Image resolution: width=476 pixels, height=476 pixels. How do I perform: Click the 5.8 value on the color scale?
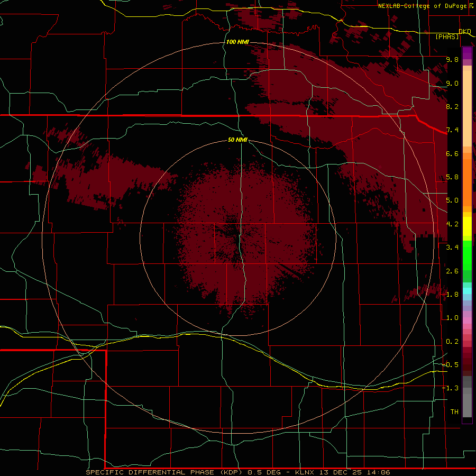click(x=452, y=177)
